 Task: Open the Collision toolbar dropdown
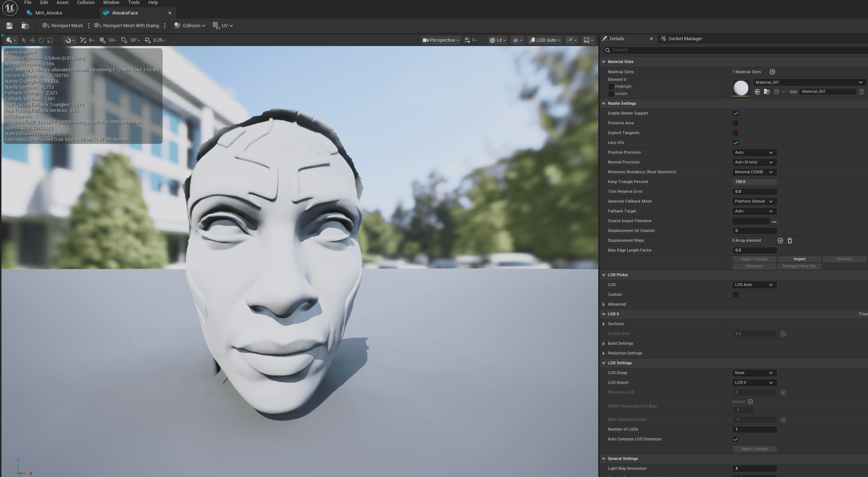pyautogui.click(x=190, y=25)
